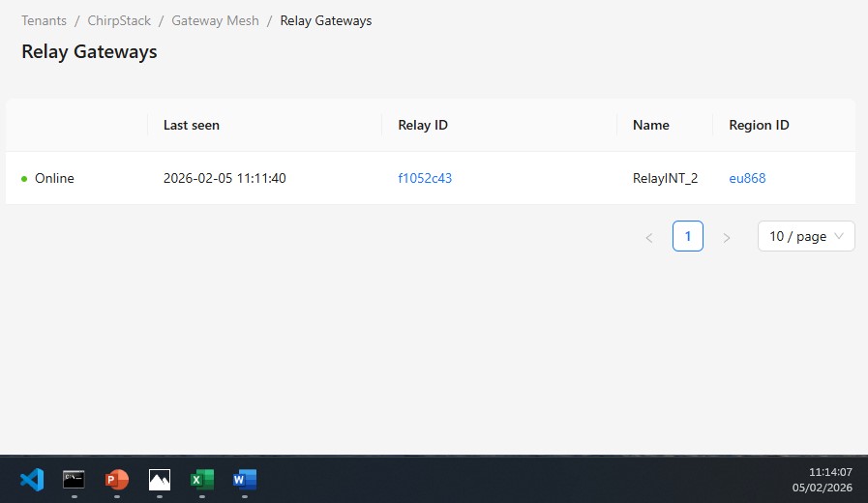Open the ChirpStack breadcrumb link
868x503 pixels.
click(x=119, y=20)
